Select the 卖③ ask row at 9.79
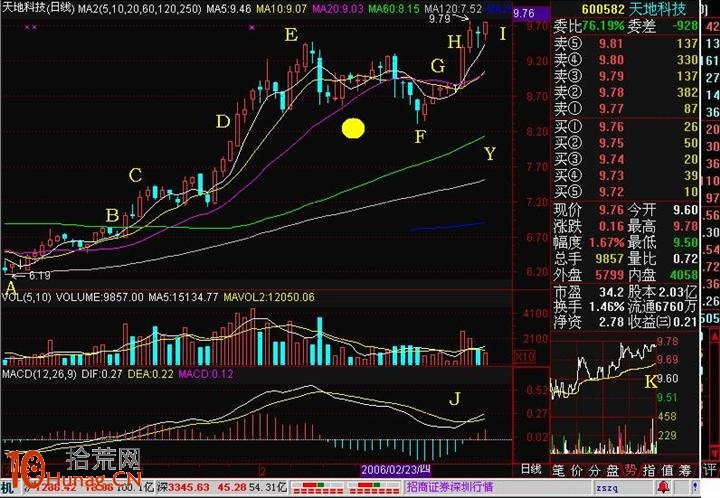Image resolution: width=720 pixels, height=498 pixels. point(625,76)
